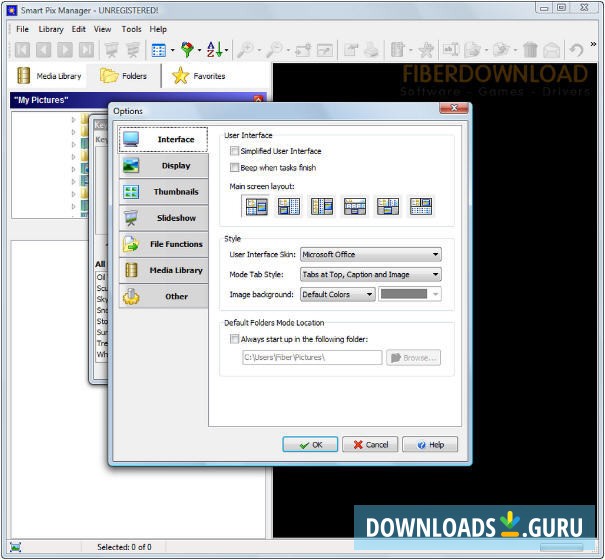Open the Media Library options tab in dialog
The image size is (605, 560).
(x=164, y=270)
